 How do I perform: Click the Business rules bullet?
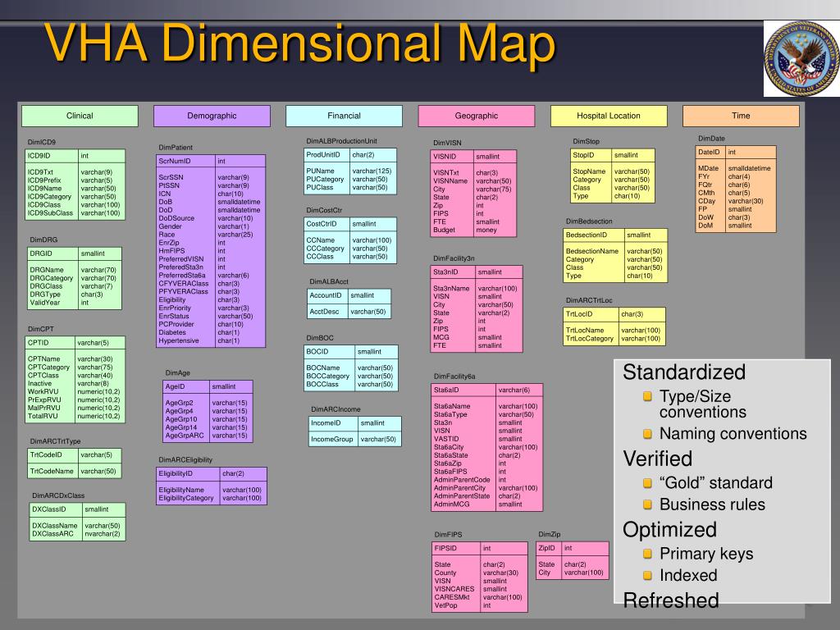(x=712, y=504)
